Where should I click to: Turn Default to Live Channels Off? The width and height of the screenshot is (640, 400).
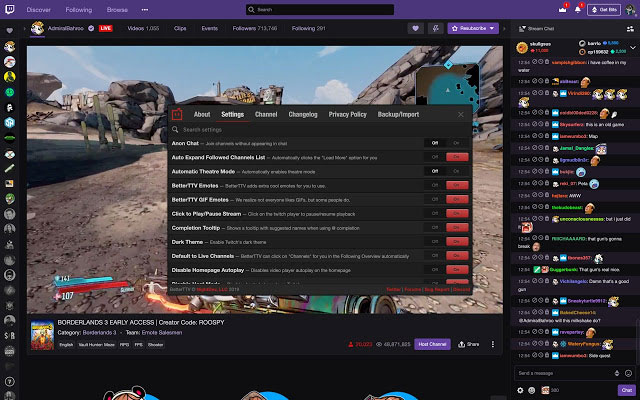(435, 256)
